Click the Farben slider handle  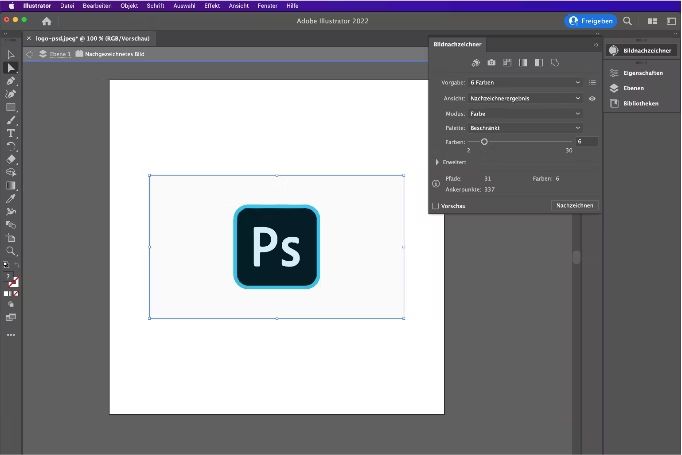[484, 142]
